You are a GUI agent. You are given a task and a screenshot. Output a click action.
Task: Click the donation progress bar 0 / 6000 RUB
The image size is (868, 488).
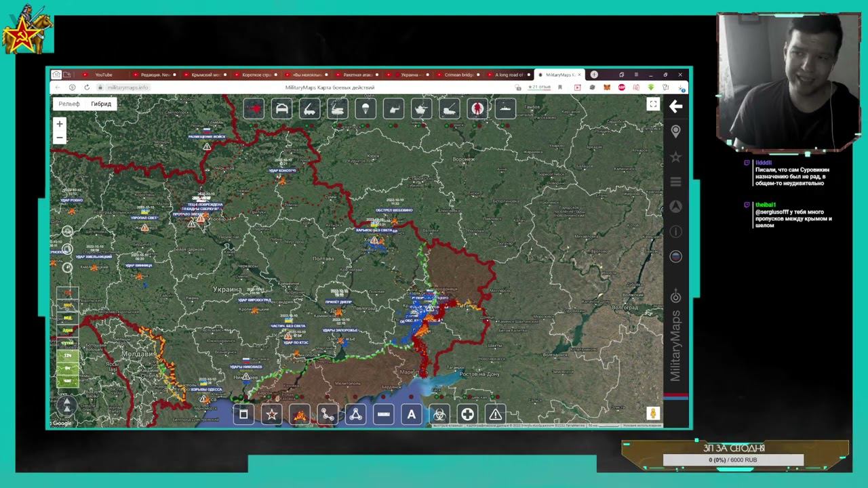pyautogui.click(x=733, y=460)
